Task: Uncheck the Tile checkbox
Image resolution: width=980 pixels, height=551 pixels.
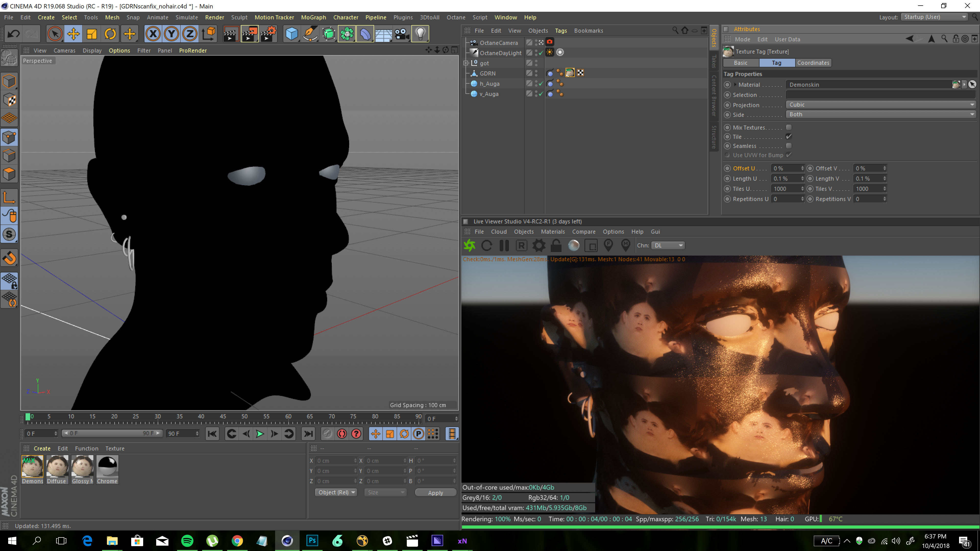Action: pyautogui.click(x=789, y=136)
